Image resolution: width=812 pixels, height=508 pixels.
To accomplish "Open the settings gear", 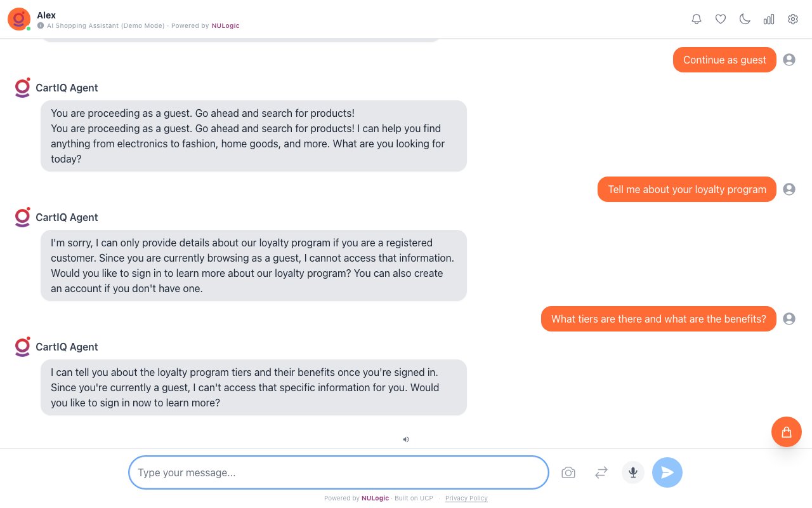I will (x=793, y=19).
